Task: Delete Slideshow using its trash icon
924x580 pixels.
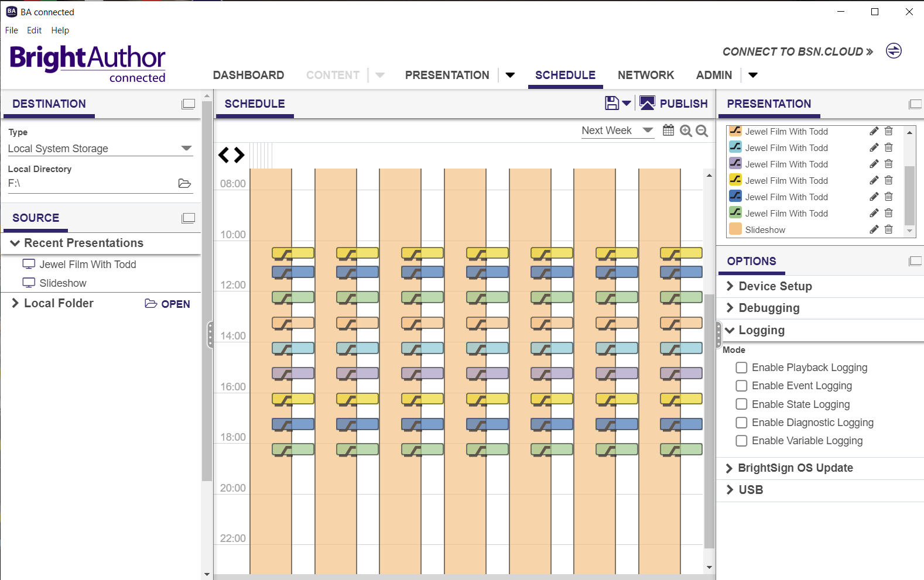Action: (888, 229)
